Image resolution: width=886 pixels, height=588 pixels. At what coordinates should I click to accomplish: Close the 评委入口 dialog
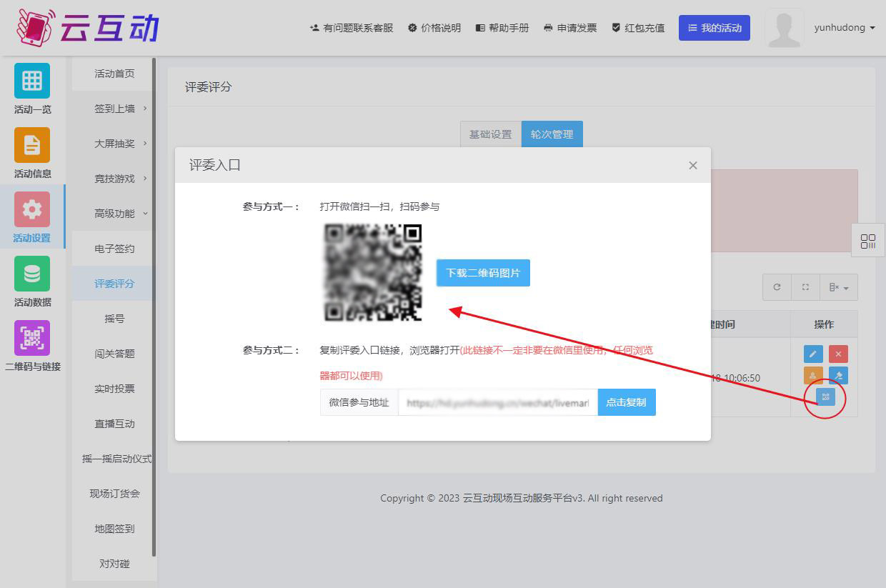[692, 165]
